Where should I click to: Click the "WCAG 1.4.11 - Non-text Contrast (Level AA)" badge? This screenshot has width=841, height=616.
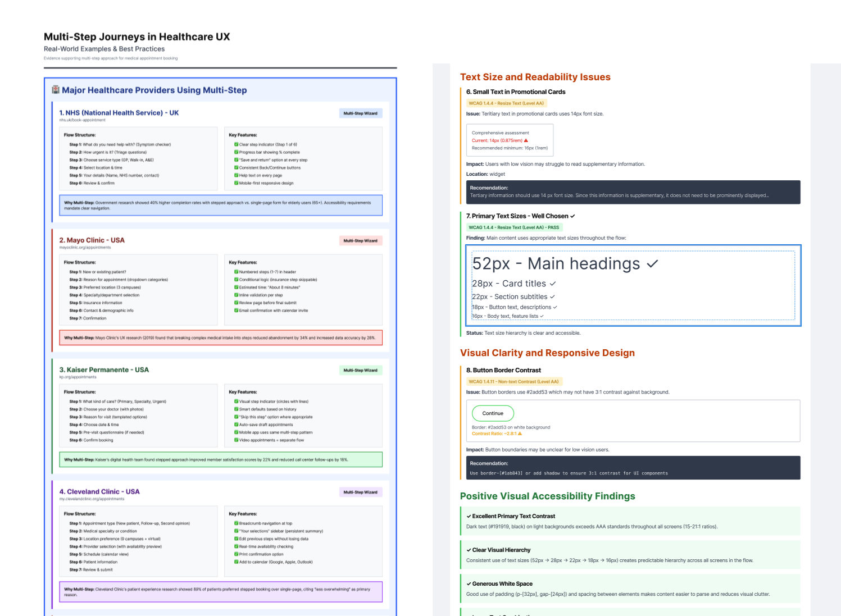pyautogui.click(x=514, y=382)
